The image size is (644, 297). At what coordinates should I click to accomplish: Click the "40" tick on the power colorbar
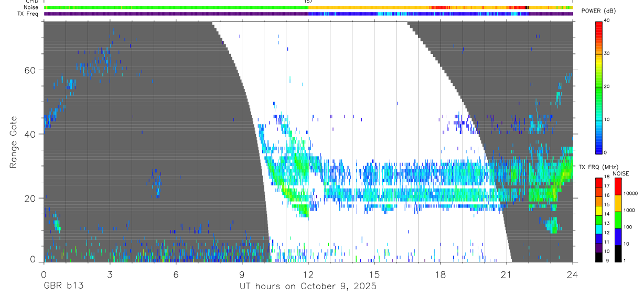point(607,21)
